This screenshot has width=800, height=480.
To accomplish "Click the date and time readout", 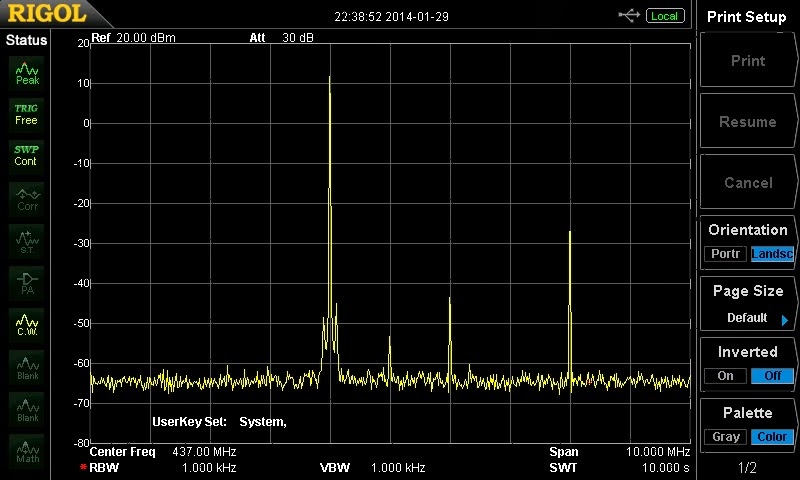I will (x=391, y=17).
